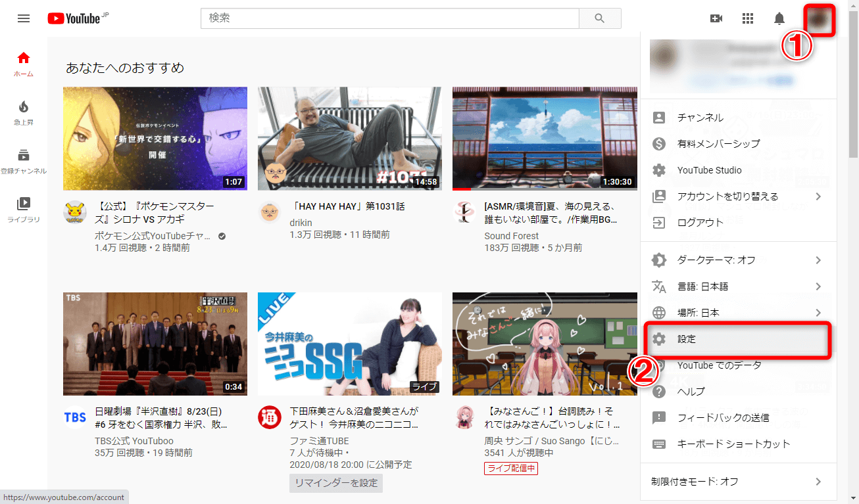Click the リマインダーを設定 button
The height and width of the screenshot is (504, 859).
tap(336, 484)
